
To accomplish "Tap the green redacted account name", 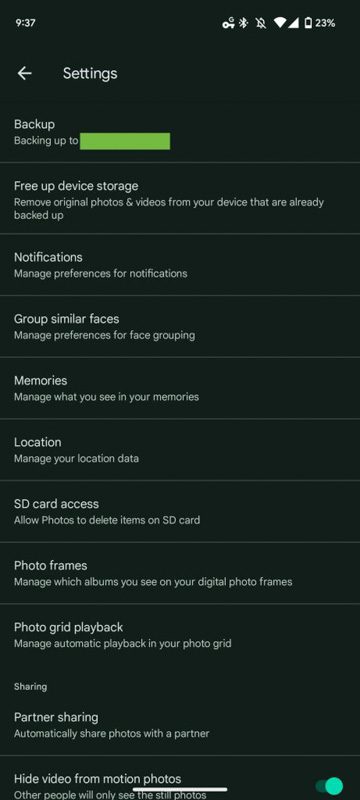I will [125, 141].
